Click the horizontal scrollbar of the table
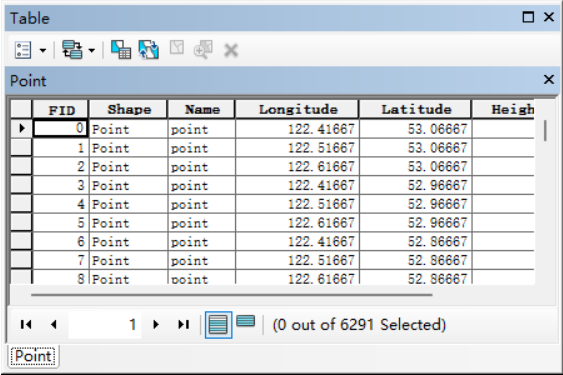Image resolution: width=563 pixels, height=375 pixels. 232,295
